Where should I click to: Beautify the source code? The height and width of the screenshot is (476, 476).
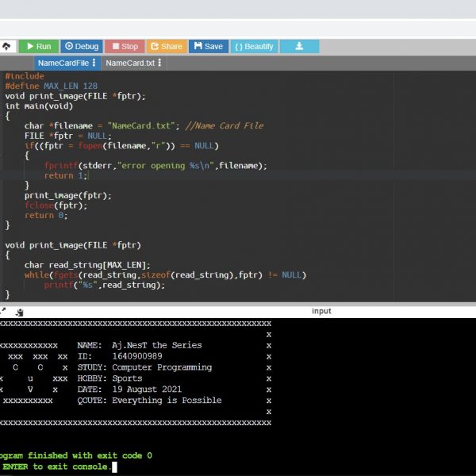254,47
